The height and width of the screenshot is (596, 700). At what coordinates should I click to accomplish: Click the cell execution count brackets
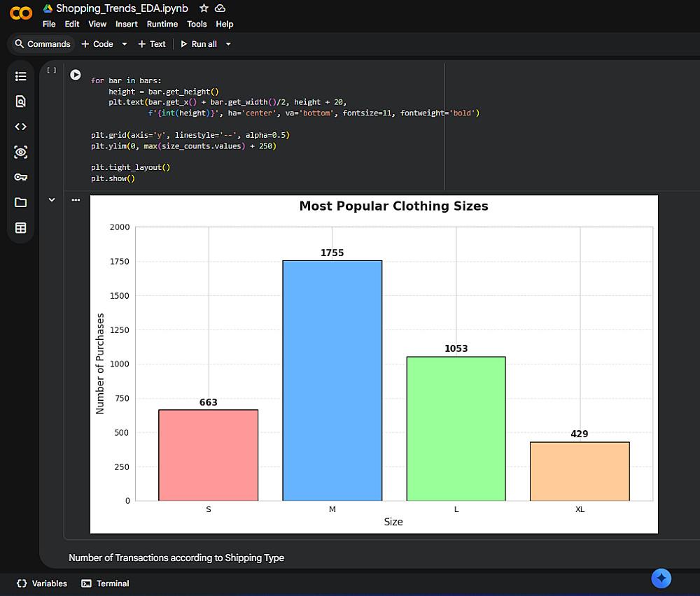(x=52, y=70)
